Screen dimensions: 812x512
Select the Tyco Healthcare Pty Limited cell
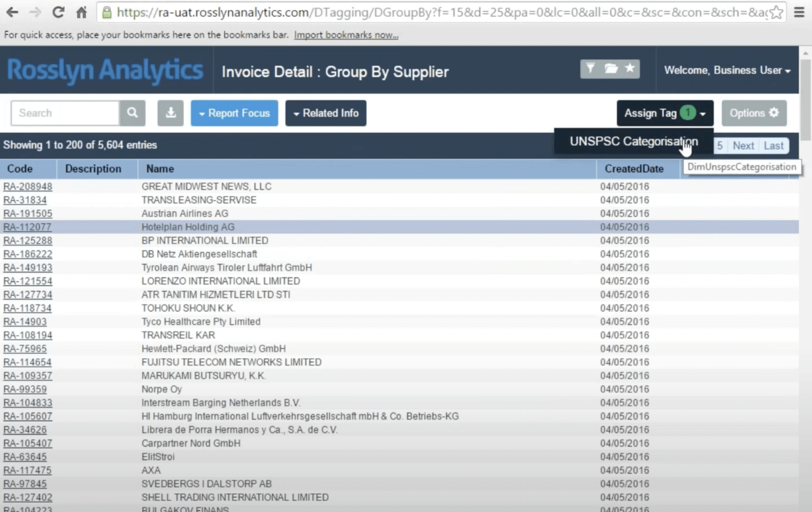pyautogui.click(x=201, y=322)
